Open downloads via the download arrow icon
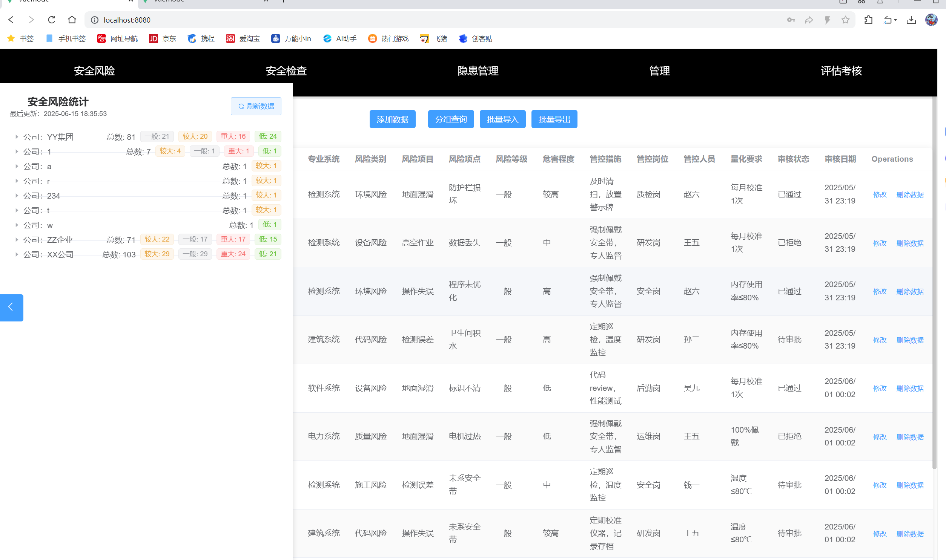The width and height of the screenshot is (946, 560). click(911, 20)
